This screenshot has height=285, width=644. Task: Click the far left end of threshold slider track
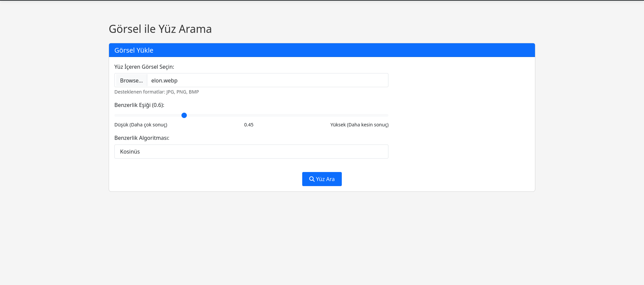tap(116, 115)
